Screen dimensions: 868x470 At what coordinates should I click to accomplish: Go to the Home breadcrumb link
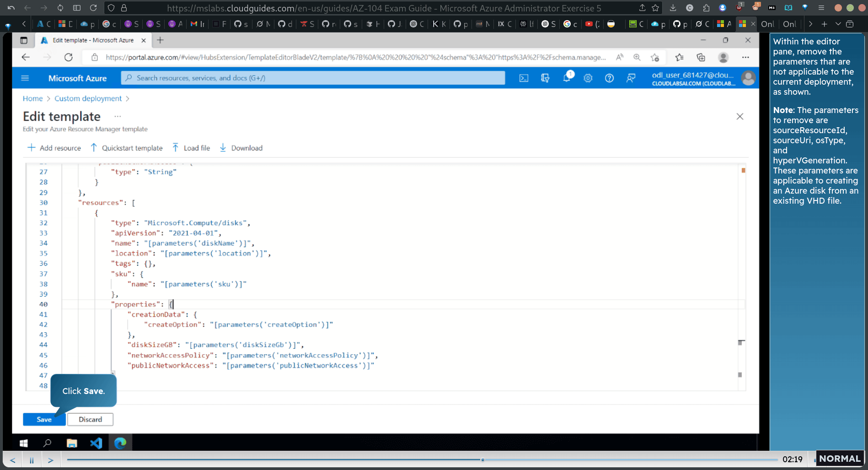point(32,98)
